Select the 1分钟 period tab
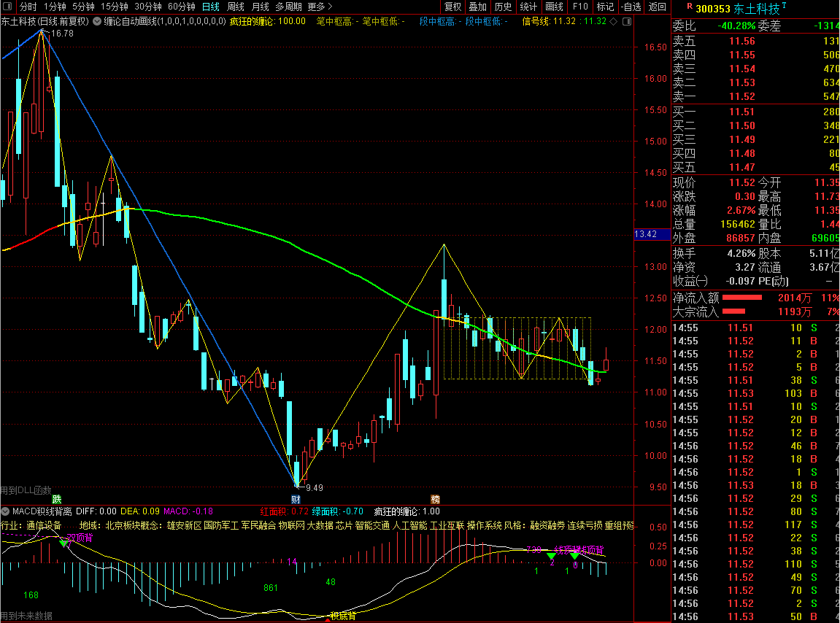Screen dimensions: 840x623 pos(55,7)
